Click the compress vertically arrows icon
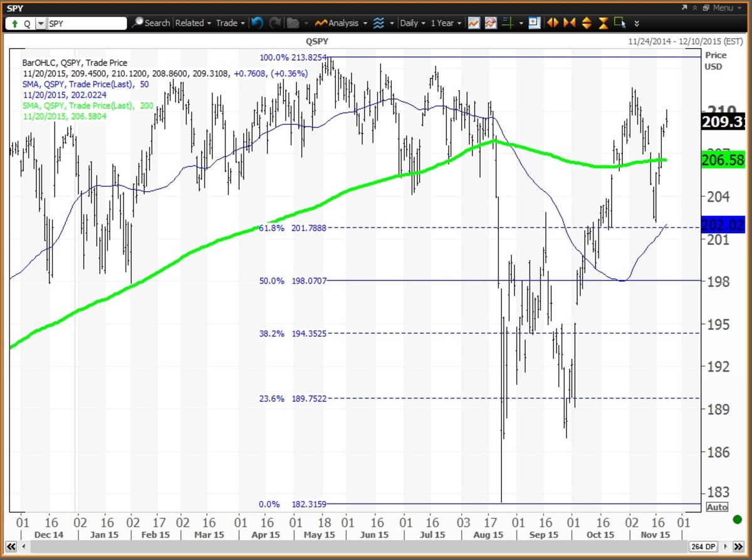 coord(603,23)
